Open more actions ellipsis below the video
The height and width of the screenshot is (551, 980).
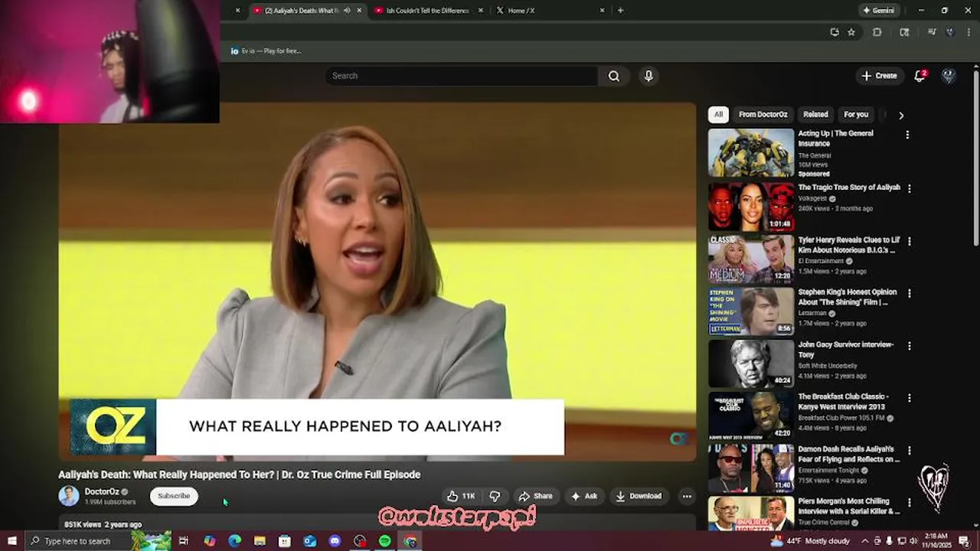click(x=687, y=496)
